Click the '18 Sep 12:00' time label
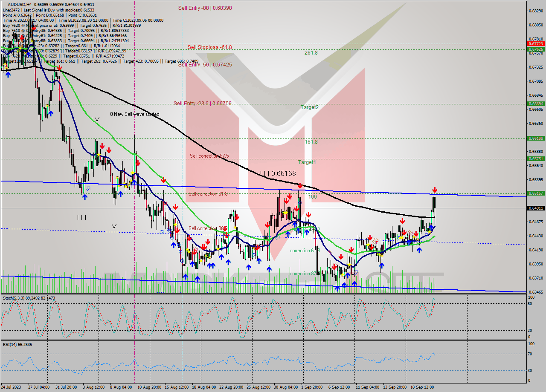 tap(422, 387)
